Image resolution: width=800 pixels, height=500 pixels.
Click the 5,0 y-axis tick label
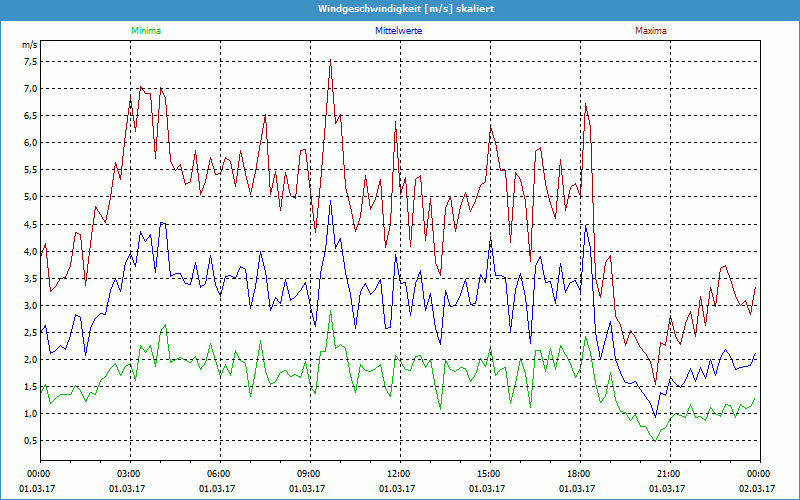coord(31,197)
